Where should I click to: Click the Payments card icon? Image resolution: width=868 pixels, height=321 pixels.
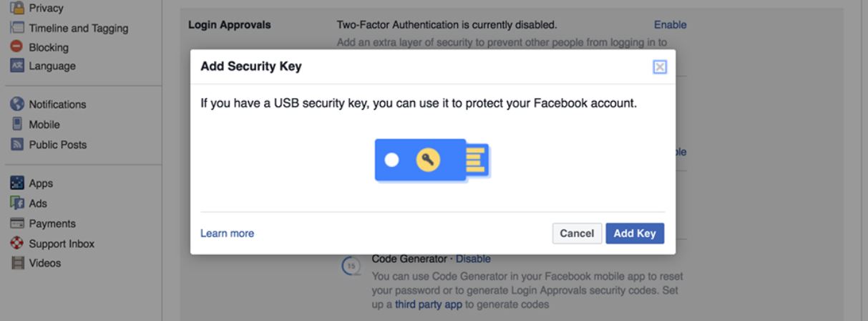click(x=16, y=224)
